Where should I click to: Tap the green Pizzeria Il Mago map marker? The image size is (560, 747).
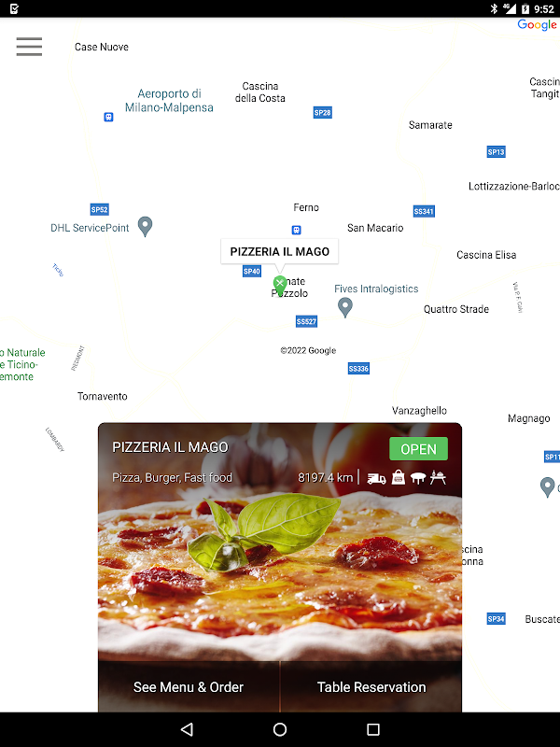tap(280, 285)
